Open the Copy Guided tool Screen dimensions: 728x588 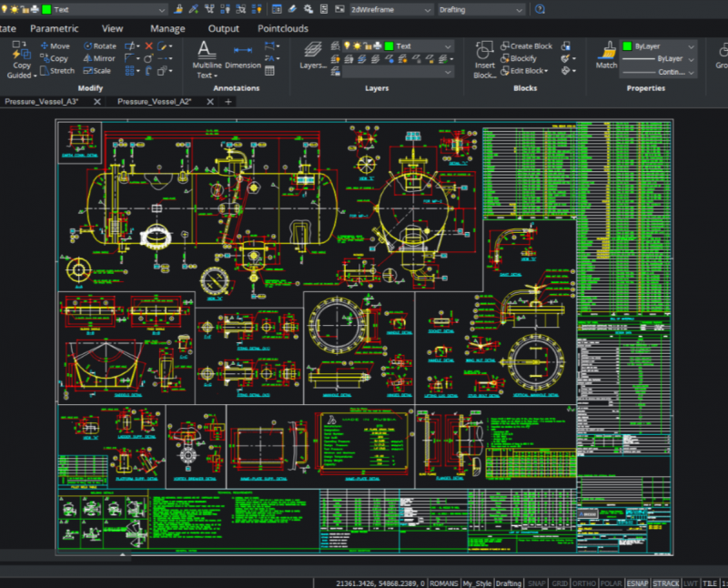[x=21, y=60]
